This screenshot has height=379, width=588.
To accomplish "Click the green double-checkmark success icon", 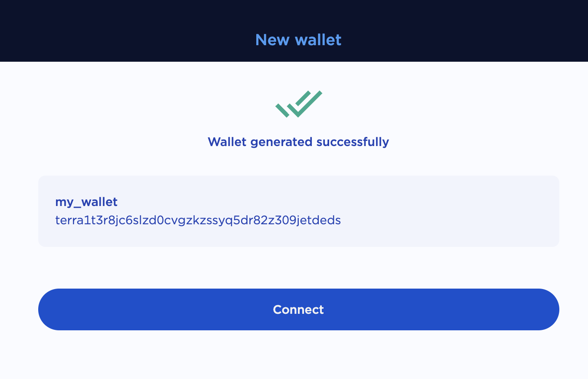I will coord(298,104).
